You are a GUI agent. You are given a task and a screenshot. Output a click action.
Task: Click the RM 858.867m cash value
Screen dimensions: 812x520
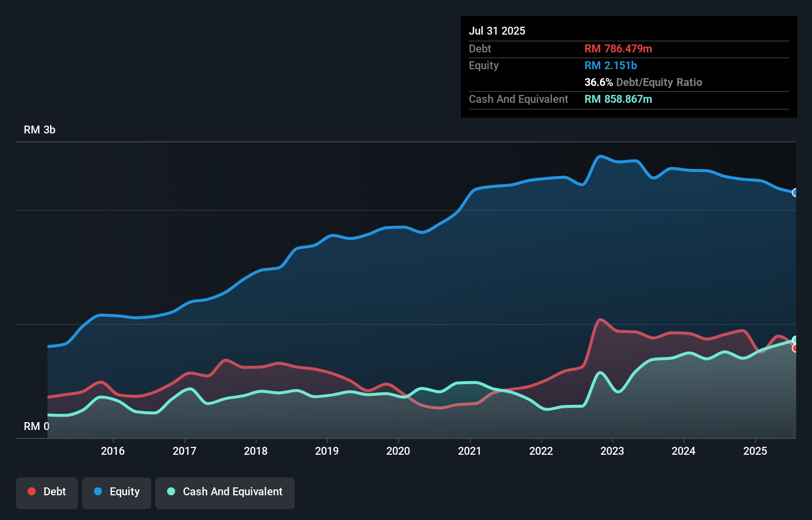[618, 99]
